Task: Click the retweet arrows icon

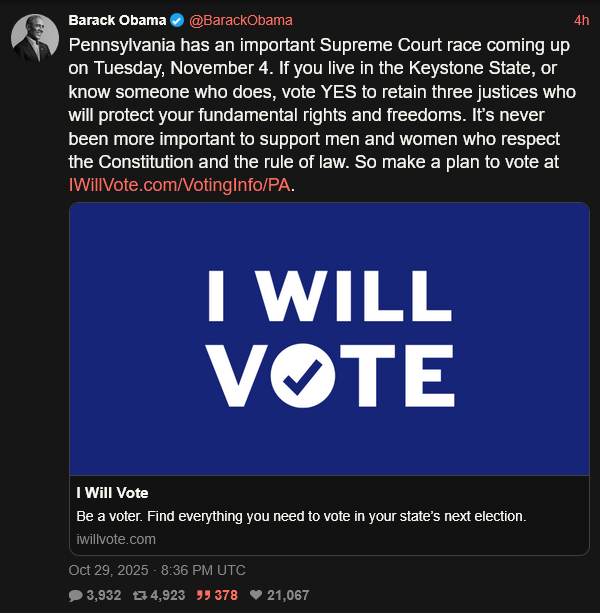Action: [140, 595]
